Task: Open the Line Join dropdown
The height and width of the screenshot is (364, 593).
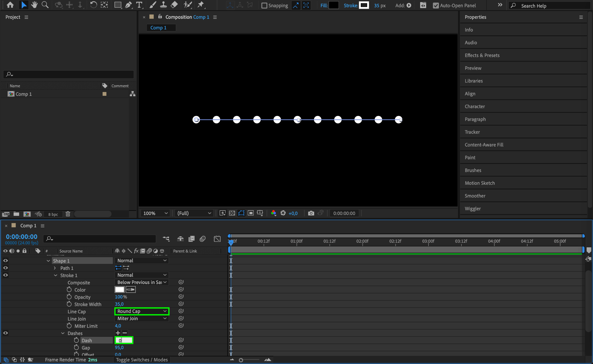Action: [x=142, y=319]
